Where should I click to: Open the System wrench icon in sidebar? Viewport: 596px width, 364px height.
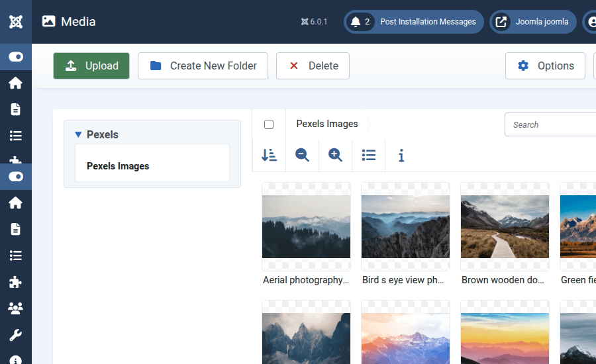click(16, 335)
